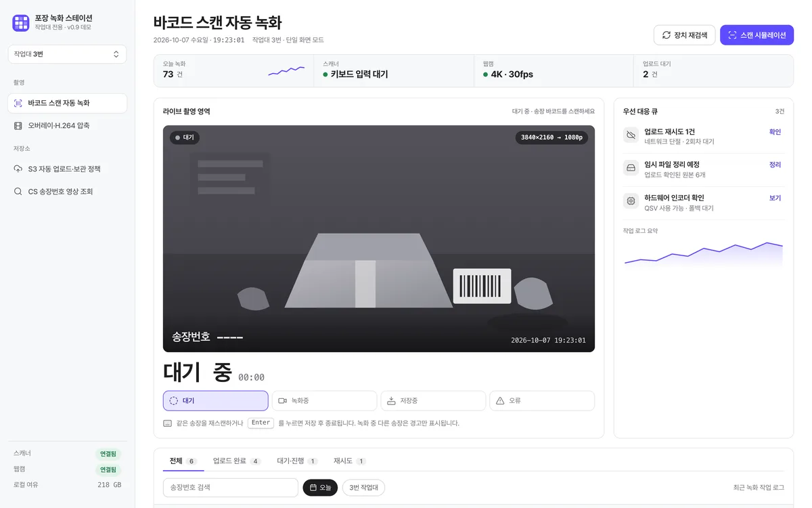
Task: Click the video camera icon in 녹화중 button
Action: (x=283, y=401)
